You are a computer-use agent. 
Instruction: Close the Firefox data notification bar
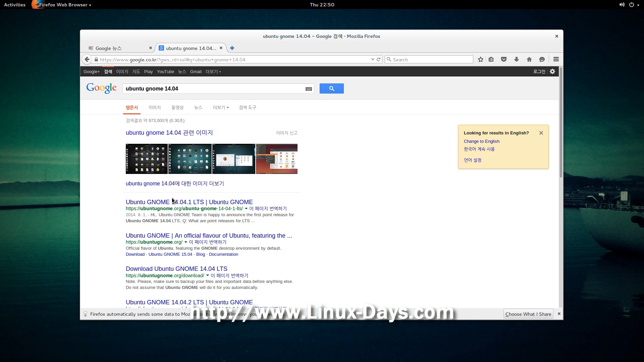coord(559,314)
